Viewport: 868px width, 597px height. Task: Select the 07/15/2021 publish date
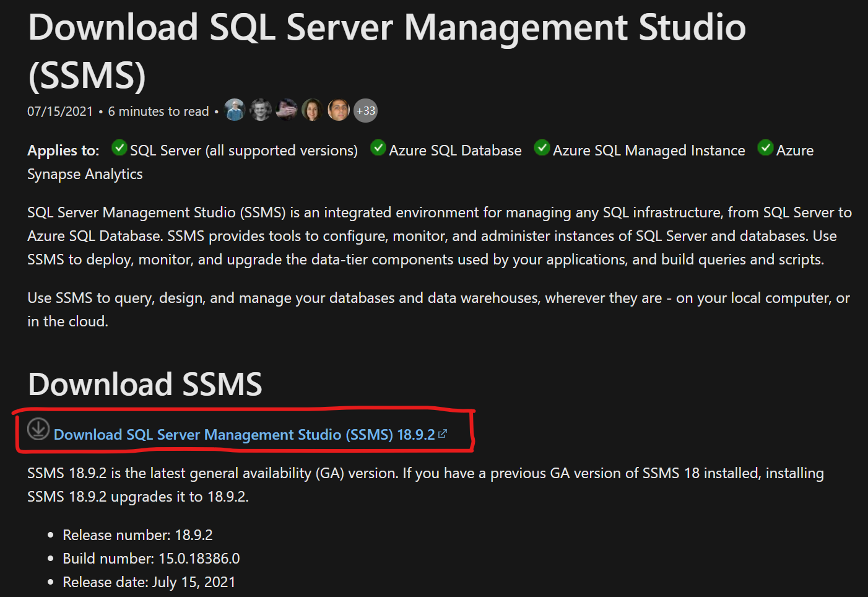59,111
